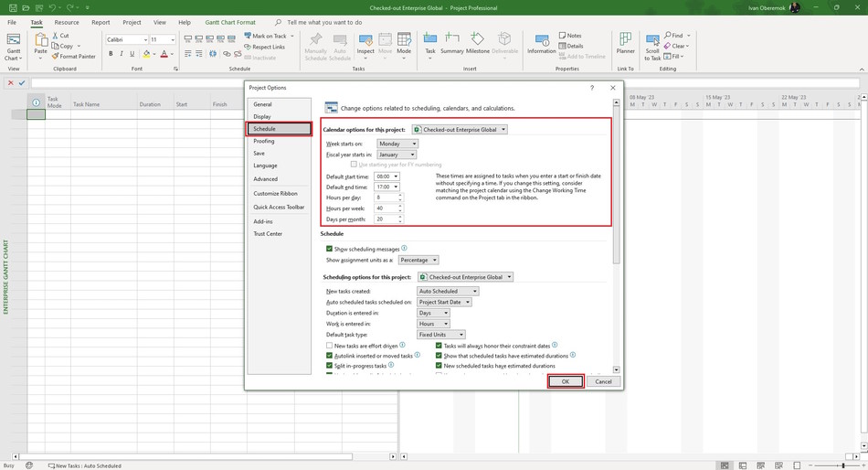868x470 pixels.
Task: Insert a Milestone from the ribbon
Action: 477,43
